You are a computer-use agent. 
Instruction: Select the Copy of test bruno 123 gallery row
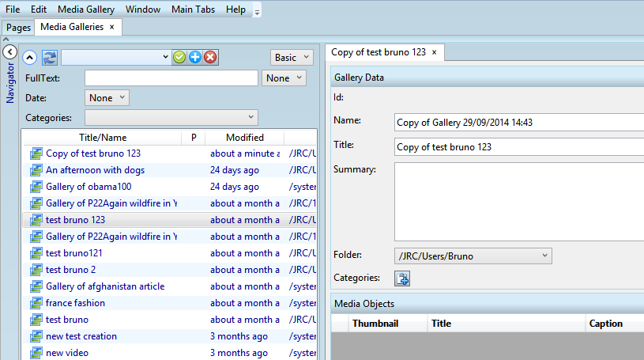pyautogui.click(x=170, y=153)
